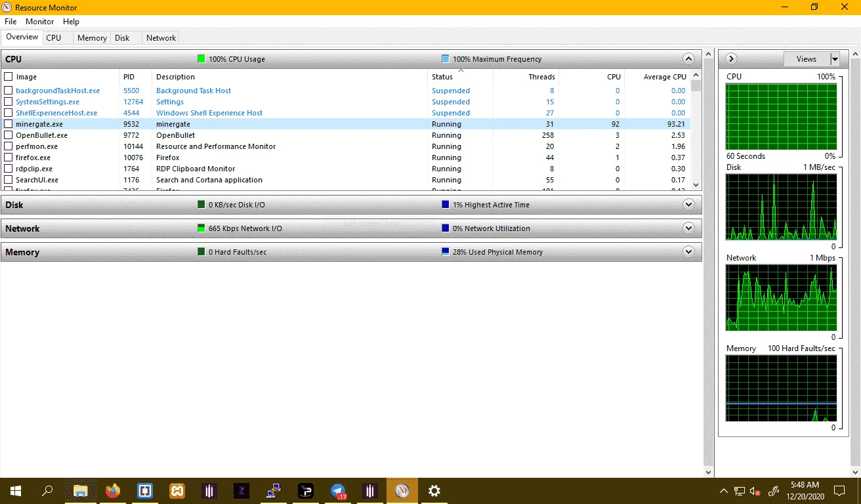Open the Help menu

(71, 22)
